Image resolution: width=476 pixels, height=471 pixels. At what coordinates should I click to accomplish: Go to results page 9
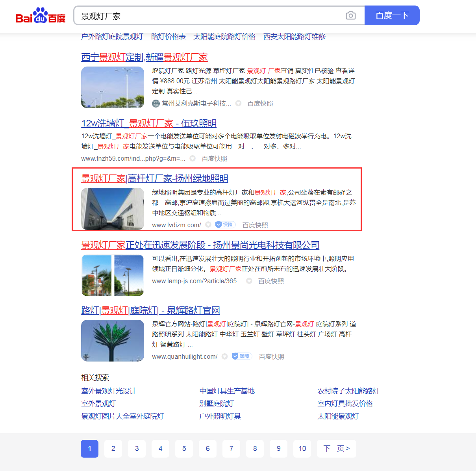click(278, 449)
